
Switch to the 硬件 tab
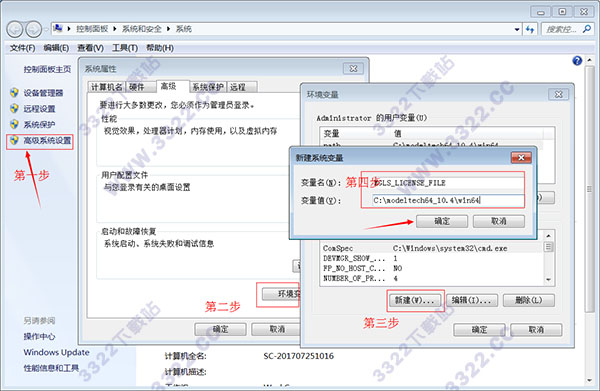[141, 87]
